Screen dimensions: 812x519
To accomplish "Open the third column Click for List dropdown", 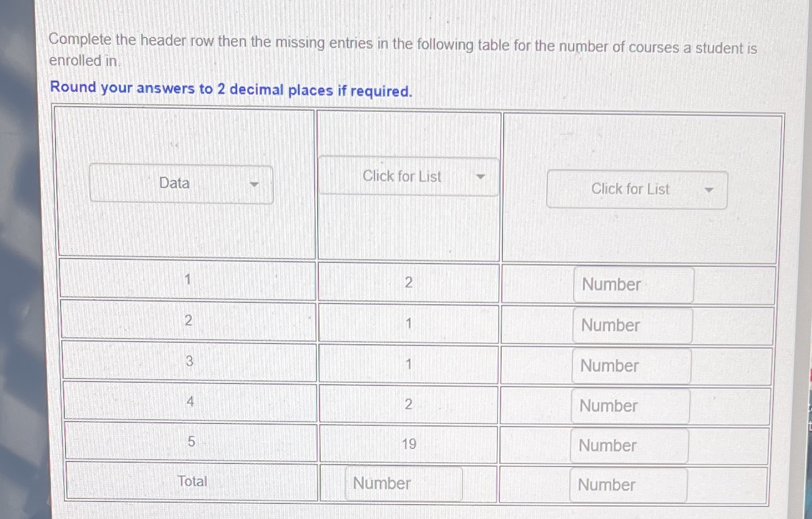I will point(637,189).
